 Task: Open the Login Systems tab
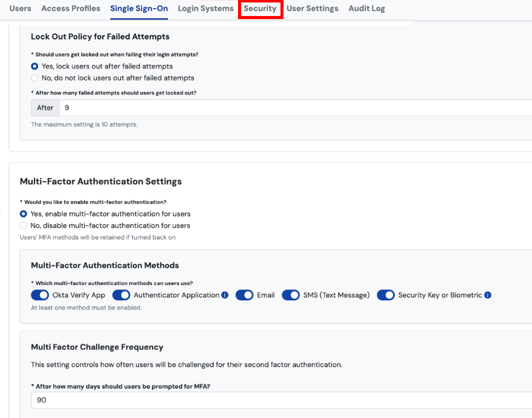click(205, 9)
